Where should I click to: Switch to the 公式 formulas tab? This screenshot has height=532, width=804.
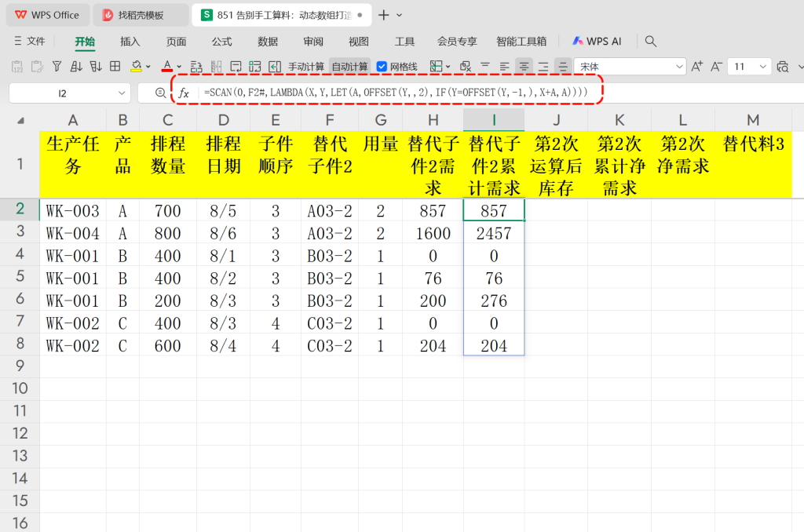point(221,42)
